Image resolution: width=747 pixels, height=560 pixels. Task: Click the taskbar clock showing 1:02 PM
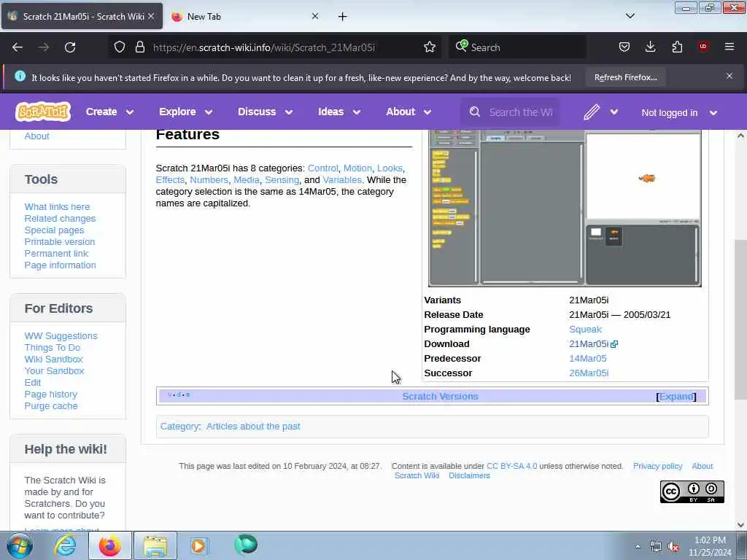710,546
